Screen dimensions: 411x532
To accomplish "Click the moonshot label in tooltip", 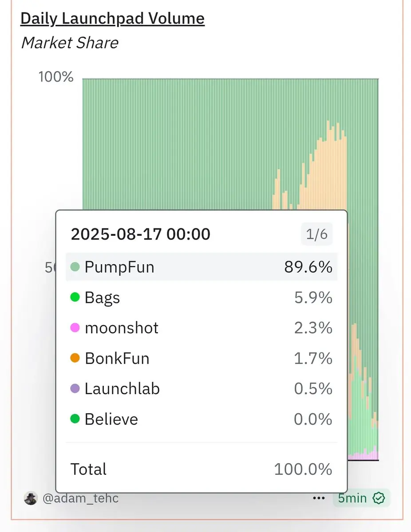I will coord(122,328).
